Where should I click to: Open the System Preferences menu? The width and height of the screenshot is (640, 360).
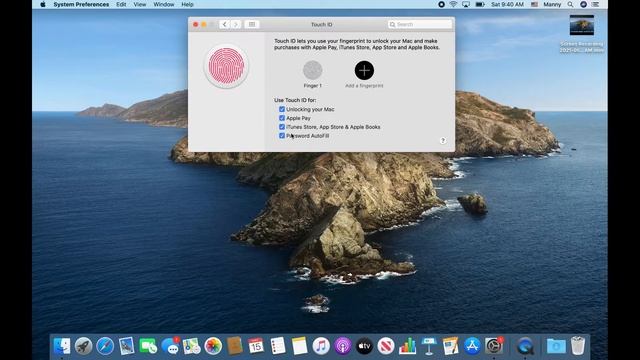pos(81,4)
